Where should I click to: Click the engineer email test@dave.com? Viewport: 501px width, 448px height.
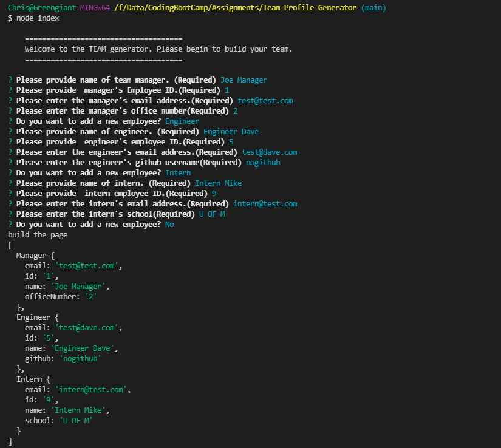pos(269,152)
